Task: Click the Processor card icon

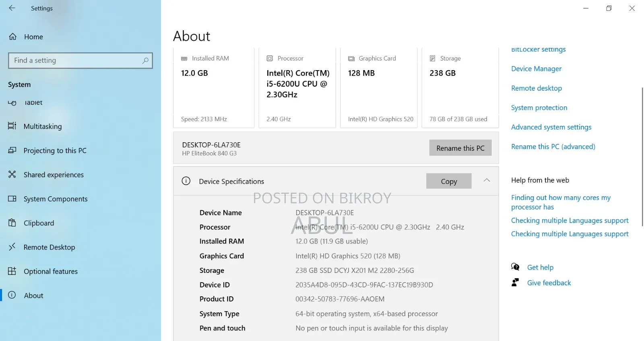Action: (x=270, y=58)
